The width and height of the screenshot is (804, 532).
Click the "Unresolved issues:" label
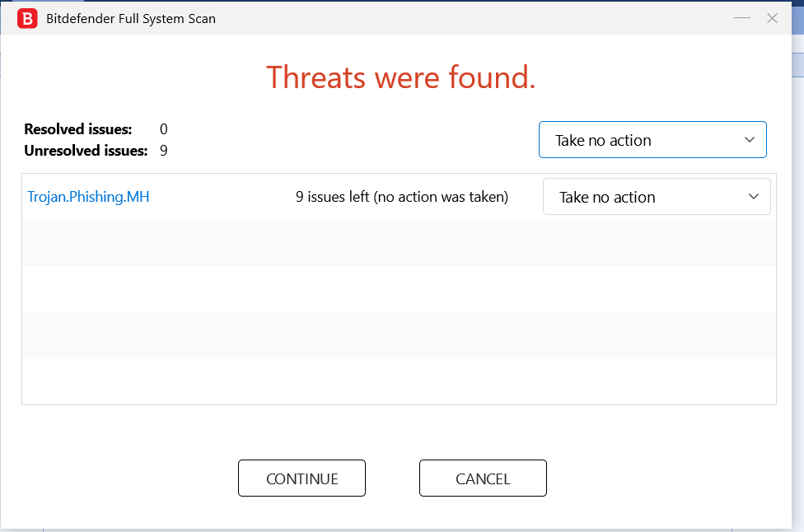(x=86, y=151)
